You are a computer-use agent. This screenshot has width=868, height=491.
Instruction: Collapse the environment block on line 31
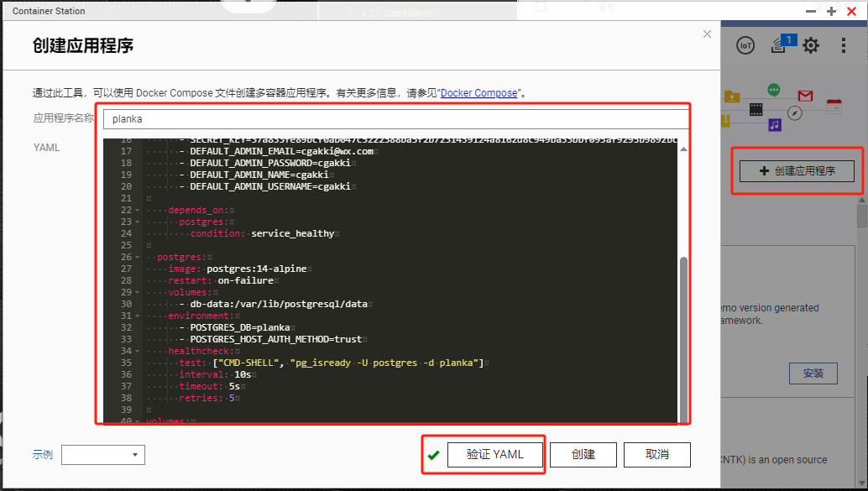point(138,316)
